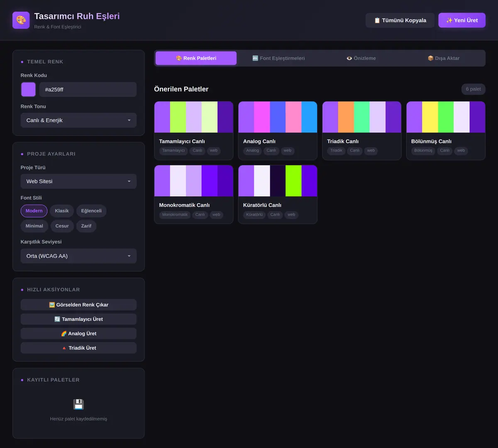Open the Önizleme tab
This screenshot has width=498, height=448.
pos(361,58)
